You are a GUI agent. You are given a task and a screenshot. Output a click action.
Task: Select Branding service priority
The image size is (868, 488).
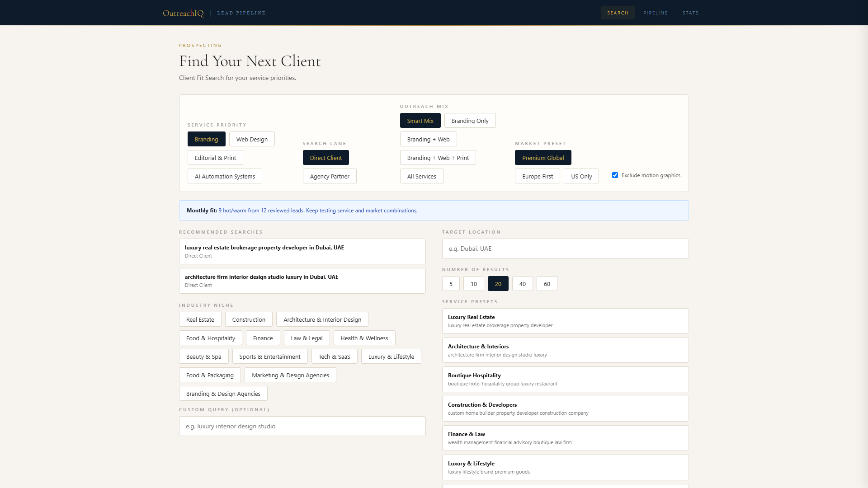pyautogui.click(x=206, y=139)
